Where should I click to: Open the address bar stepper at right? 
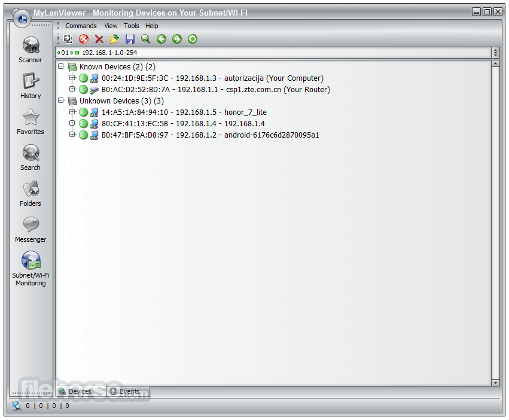coord(495,53)
